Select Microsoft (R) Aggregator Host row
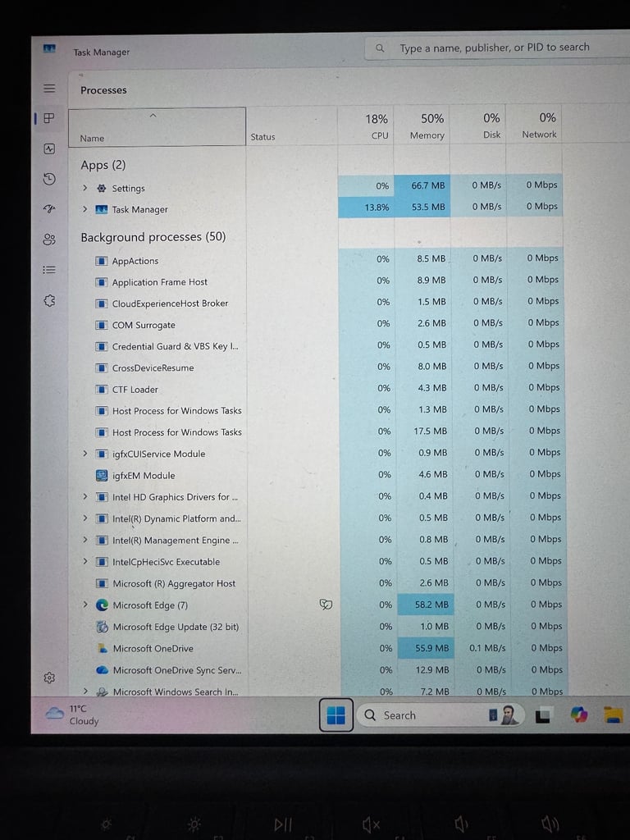The height and width of the screenshot is (840, 630). pos(318,583)
